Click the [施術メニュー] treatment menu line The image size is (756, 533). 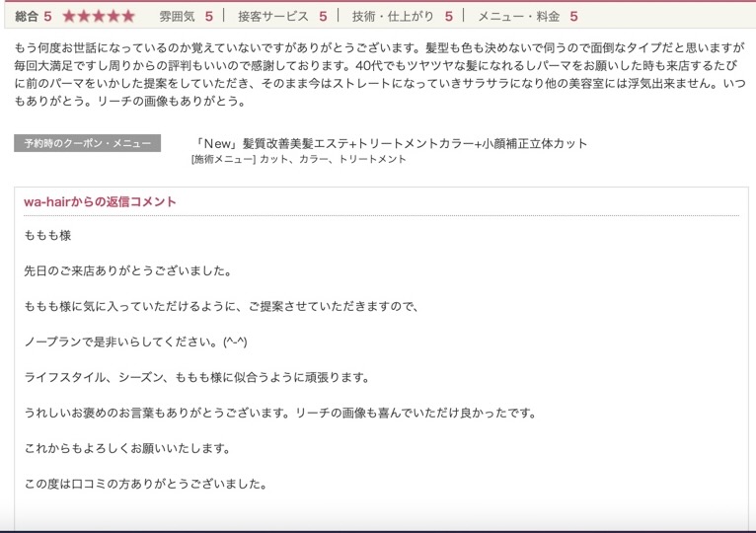coord(298,159)
